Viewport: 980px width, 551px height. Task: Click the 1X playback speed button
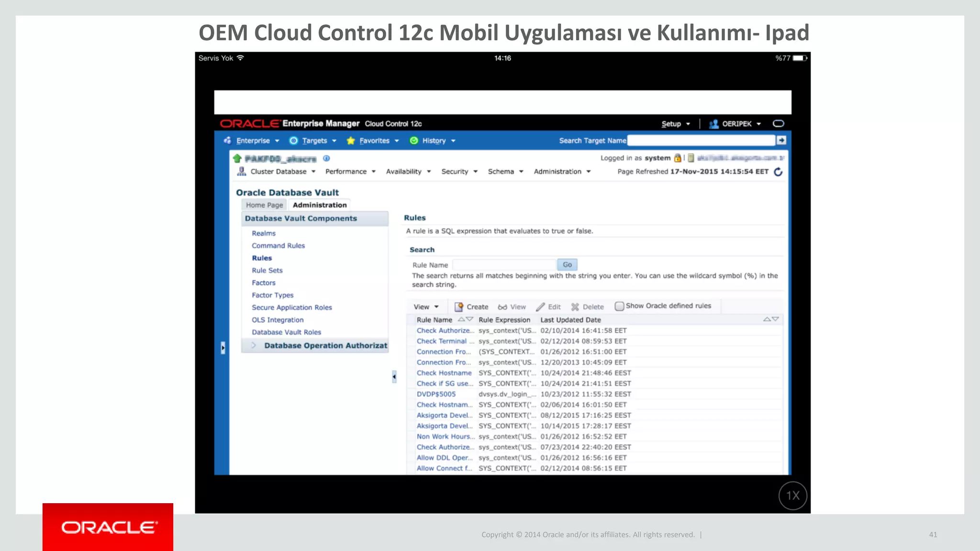click(793, 496)
